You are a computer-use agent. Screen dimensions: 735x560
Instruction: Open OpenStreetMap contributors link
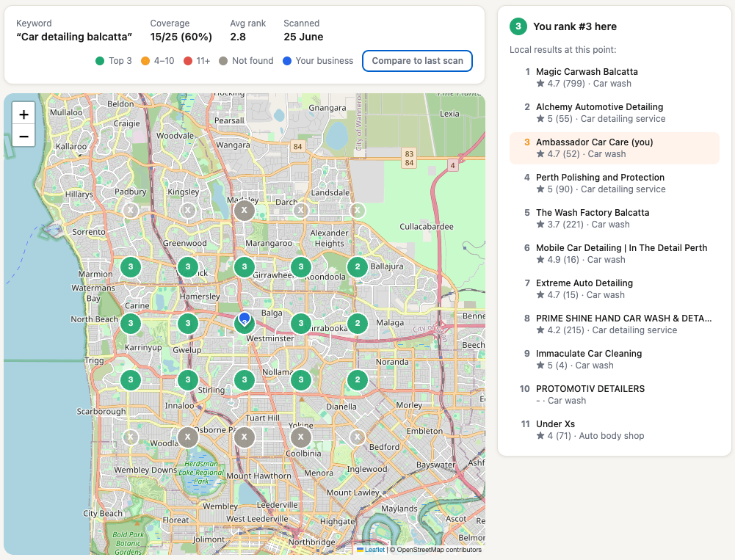pos(439,550)
